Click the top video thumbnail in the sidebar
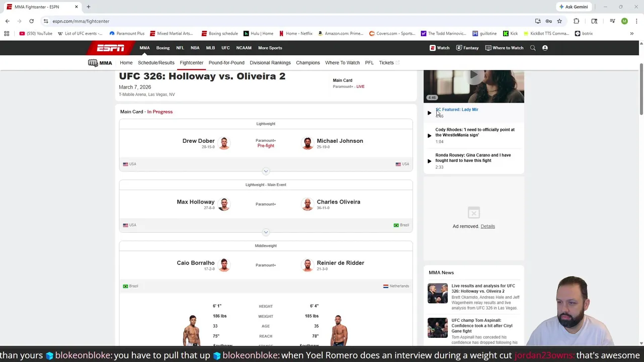The width and height of the screenshot is (644, 362). click(x=473, y=86)
